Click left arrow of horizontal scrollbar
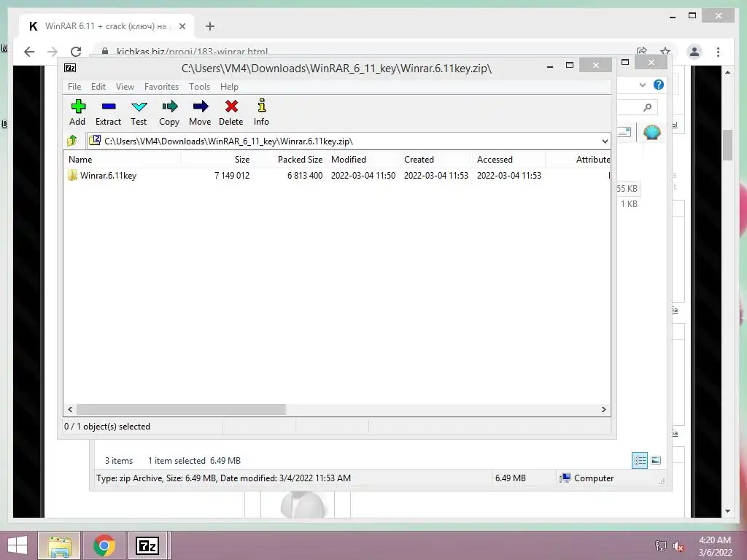Screen dimensions: 747x560 [71, 410]
